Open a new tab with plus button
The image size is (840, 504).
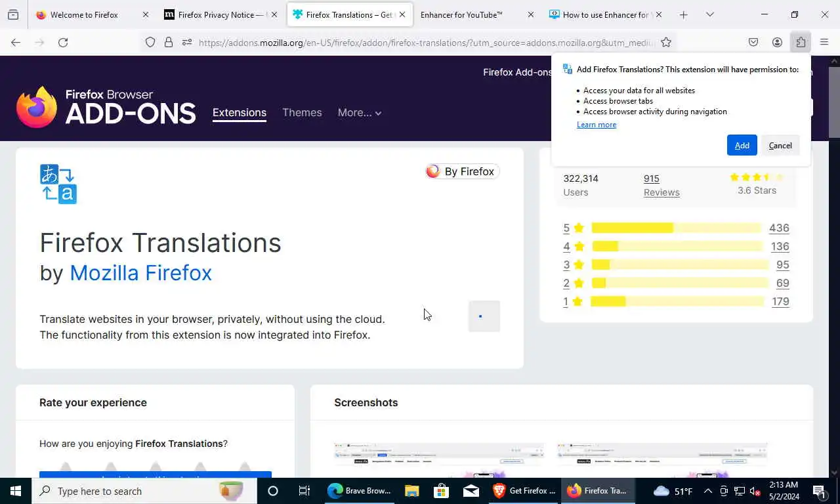pyautogui.click(x=683, y=14)
